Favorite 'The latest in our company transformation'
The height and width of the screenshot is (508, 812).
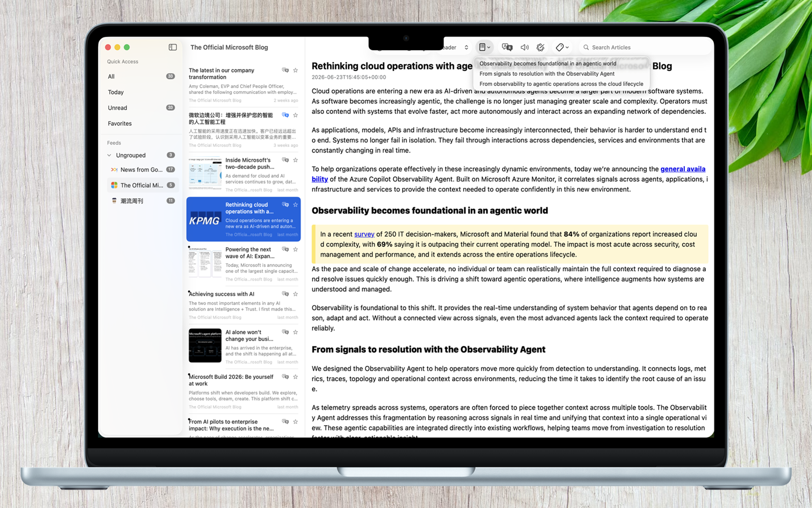point(295,70)
